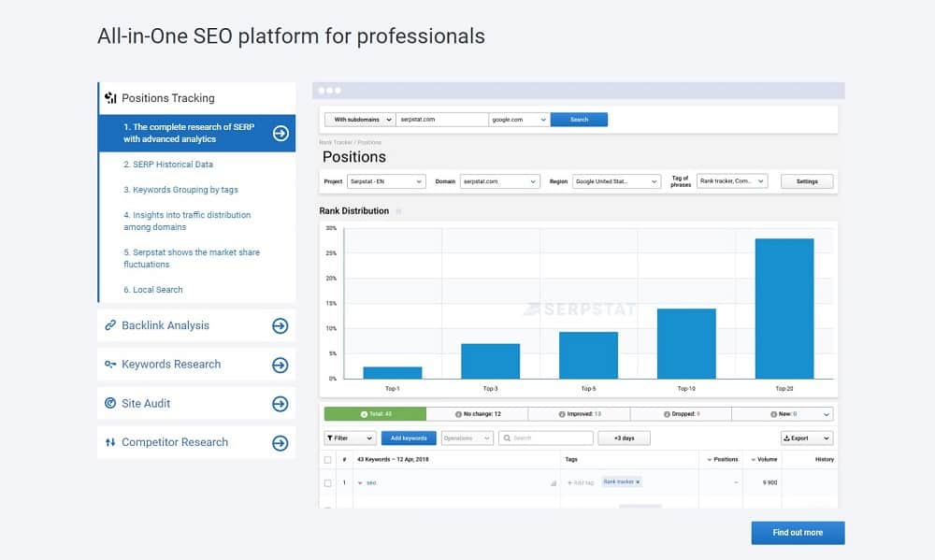Click the arrow circle on SERP research item
Viewport: 935px width, 560px height.
click(280, 133)
